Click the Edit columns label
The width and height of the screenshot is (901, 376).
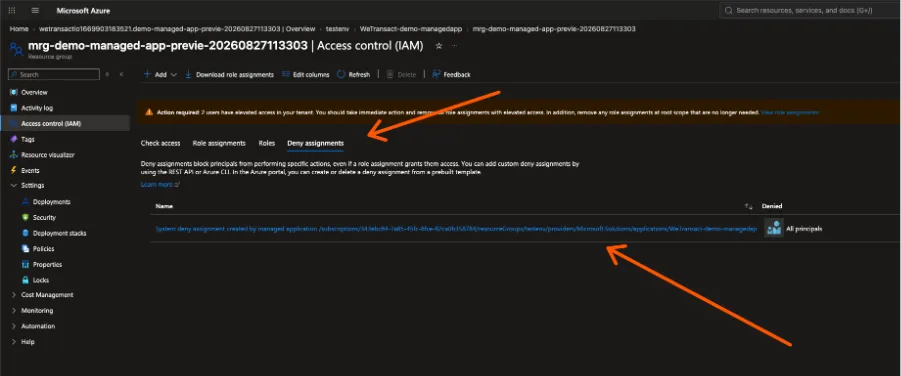pyautogui.click(x=311, y=75)
